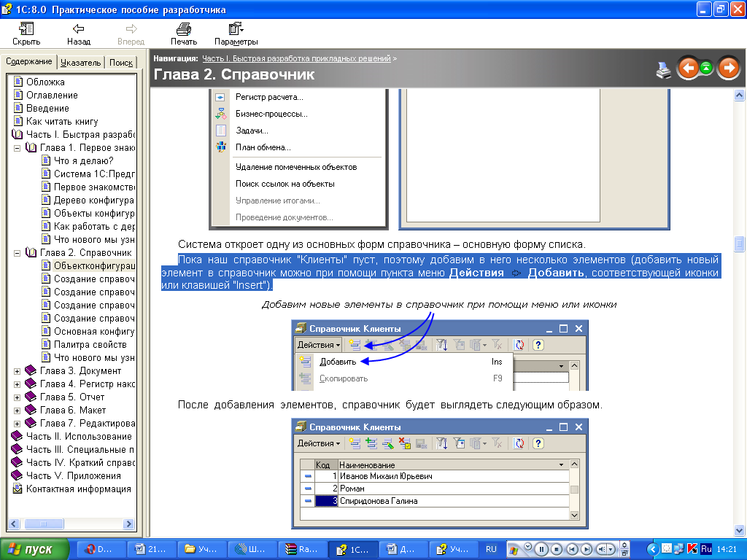The width and height of the screenshot is (747, 560).
Task: Select Обложка in the contents tree
Action: 45,82
